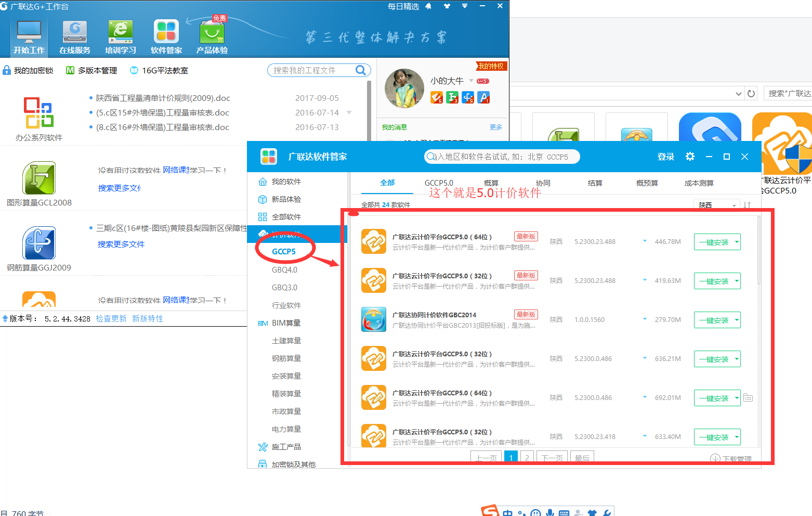Click 下一页 pagination button
Image resolution: width=812 pixels, height=516 pixels.
(552, 458)
